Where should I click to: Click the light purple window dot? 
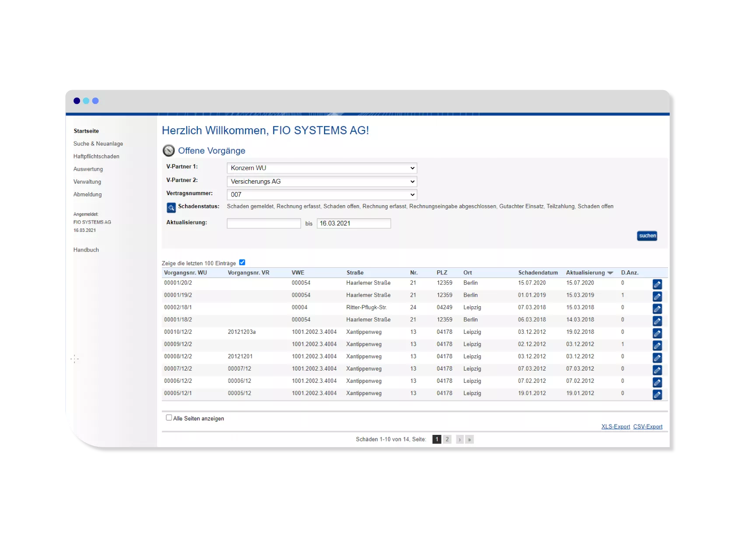click(95, 101)
